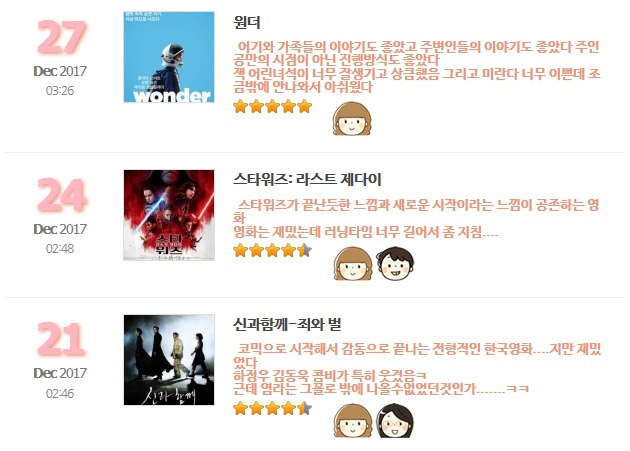Select the pink date number 24
Viewport: 630px width, 451px height.
61,195
